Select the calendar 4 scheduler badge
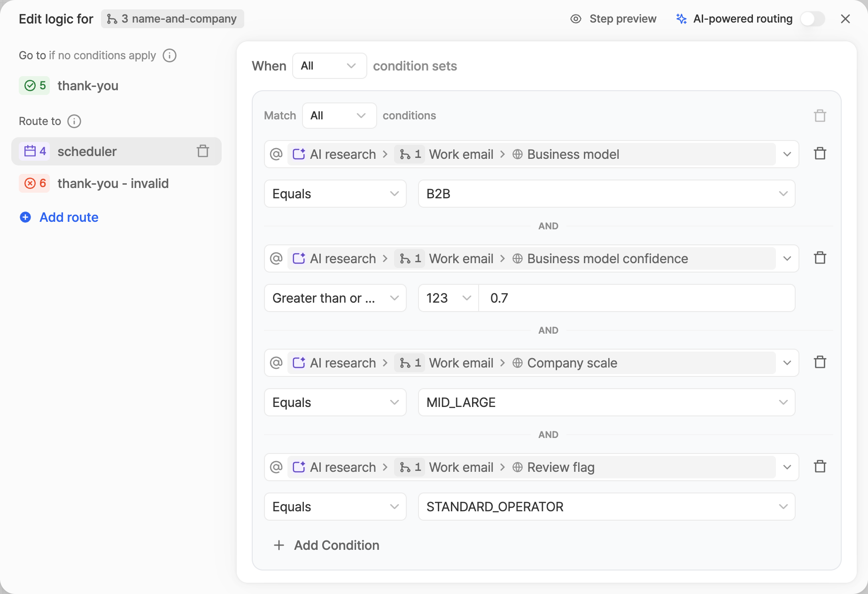This screenshot has width=868, height=594. click(x=34, y=151)
